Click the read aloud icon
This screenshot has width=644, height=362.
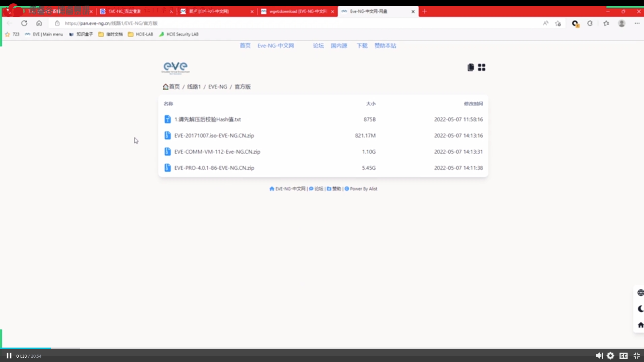(x=546, y=23)
